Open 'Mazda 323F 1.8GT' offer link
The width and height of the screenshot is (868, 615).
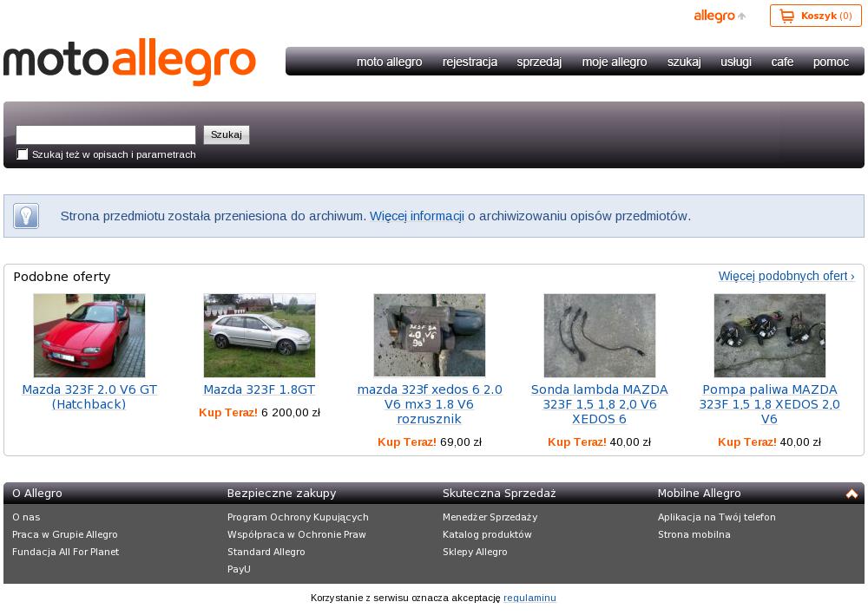point(259,390)
